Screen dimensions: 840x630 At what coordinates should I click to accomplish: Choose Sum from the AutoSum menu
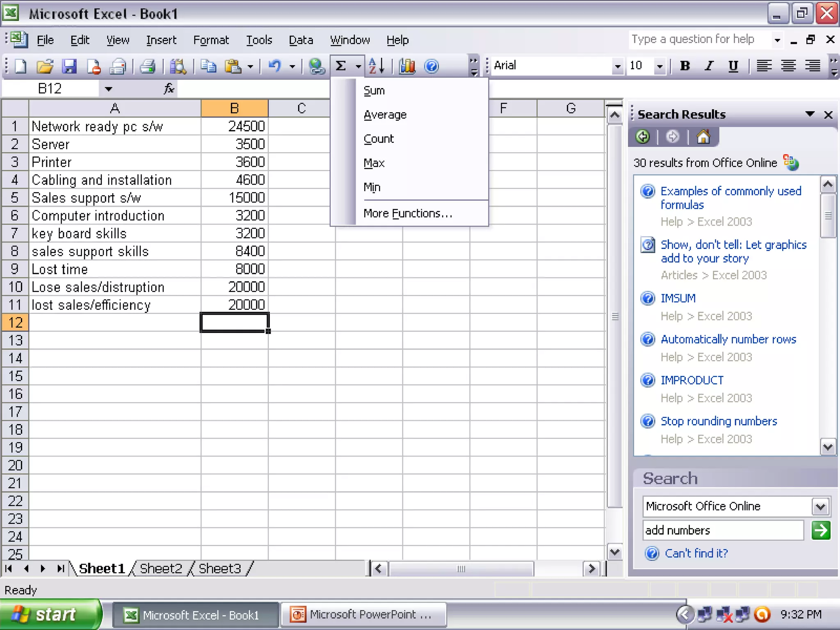(374, 91)
